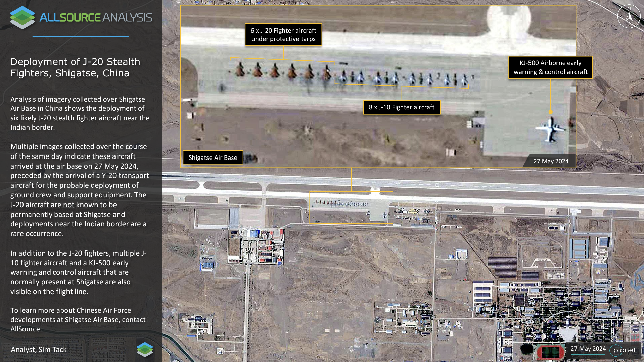Open the AllSource contact link
644x362 pixels.
[25, 329]
